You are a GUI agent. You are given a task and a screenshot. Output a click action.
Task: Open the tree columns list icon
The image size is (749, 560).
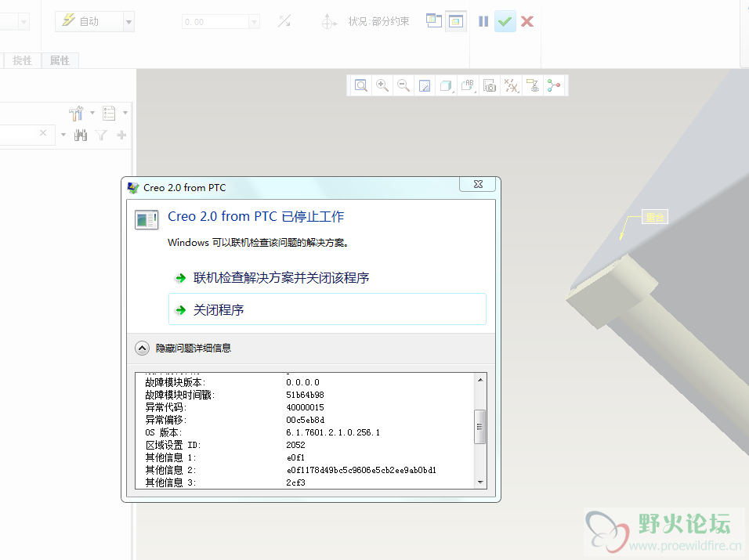coord(110,113)
